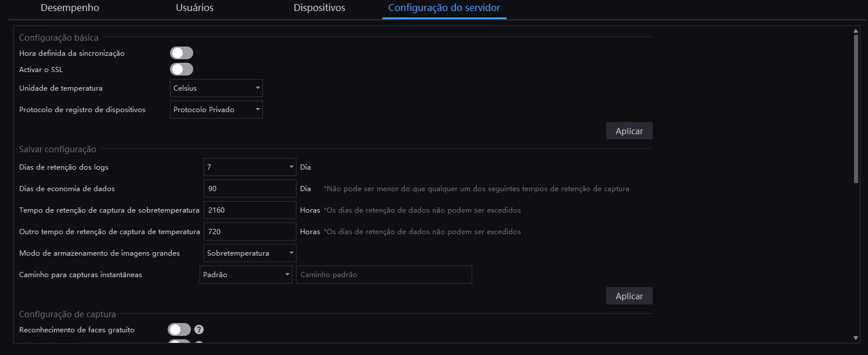The height and width of the screenshot is (355, 868).
Task: Edit the sobretemperatura retention hours field
Action: [x=250, y=210]
